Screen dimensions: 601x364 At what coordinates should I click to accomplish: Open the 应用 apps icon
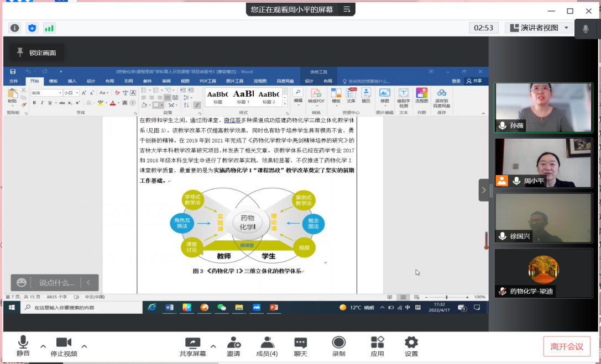[377, 346]
